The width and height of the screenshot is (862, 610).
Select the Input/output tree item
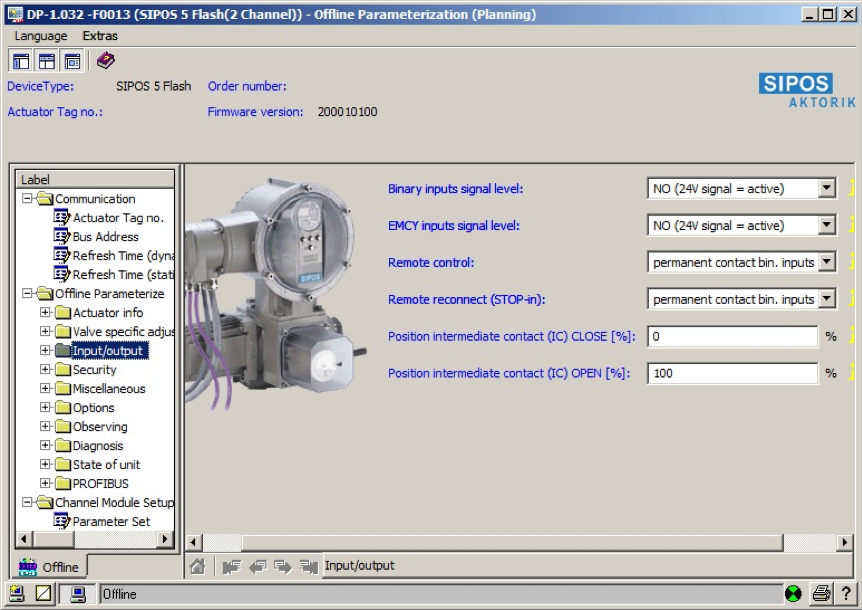pos(109,351)
